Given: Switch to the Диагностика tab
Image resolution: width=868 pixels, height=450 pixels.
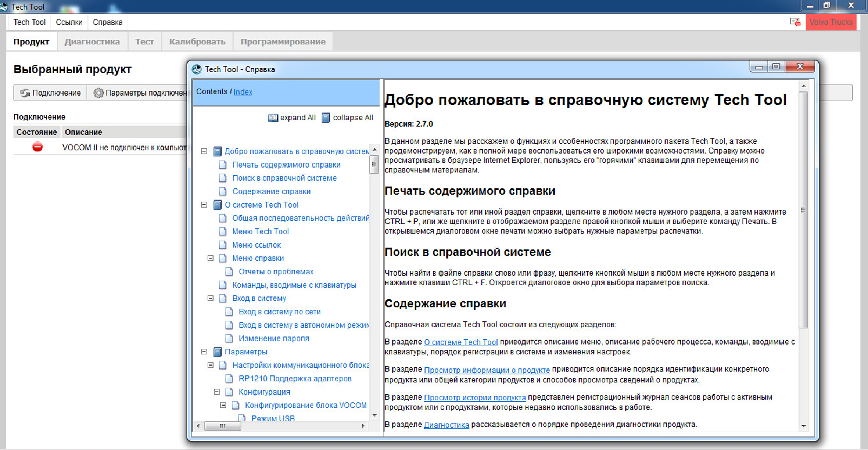Looking at the screenshot, I should pyautogui.click(x=92, y=42).
